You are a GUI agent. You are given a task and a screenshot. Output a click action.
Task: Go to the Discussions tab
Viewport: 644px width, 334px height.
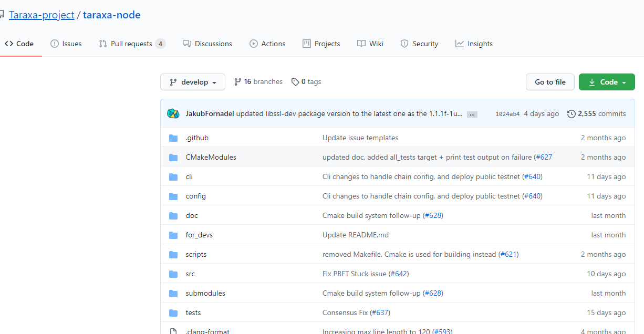point(207,44)
